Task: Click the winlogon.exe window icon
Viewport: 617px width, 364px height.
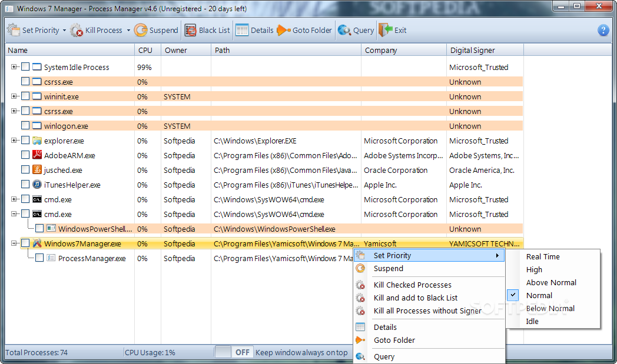Action: (x=37, y=126)
